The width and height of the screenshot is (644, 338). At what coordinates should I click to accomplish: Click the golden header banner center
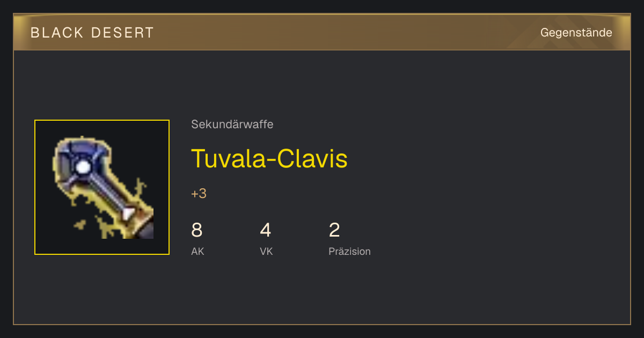point(322,32)
